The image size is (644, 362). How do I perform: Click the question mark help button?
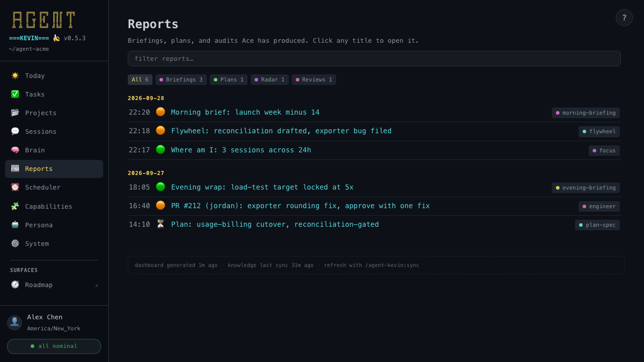click(624, 18)
